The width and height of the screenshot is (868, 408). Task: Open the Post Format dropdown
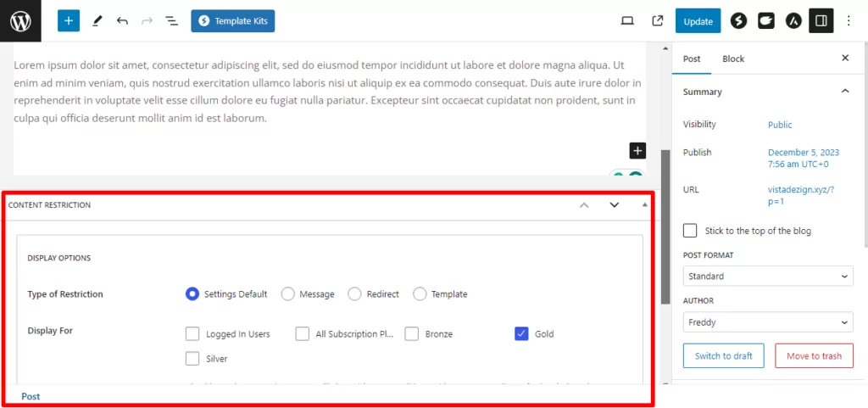[768, 277]
